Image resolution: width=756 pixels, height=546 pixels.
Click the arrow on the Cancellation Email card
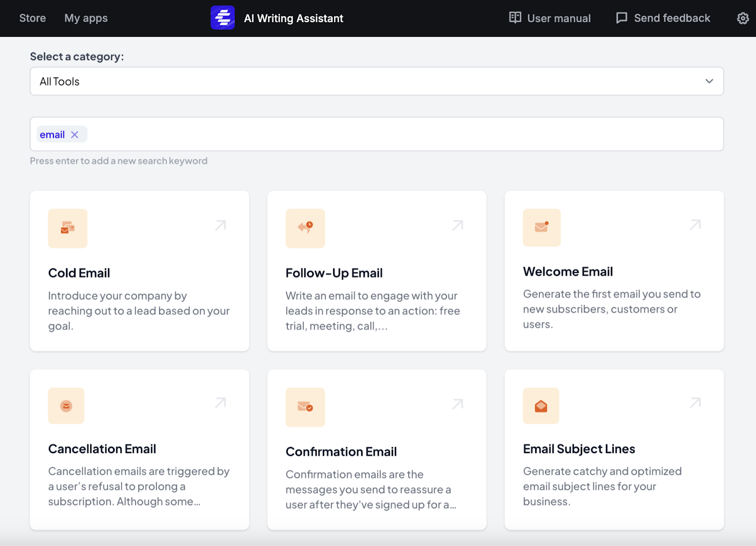pyautogui.click(x=221, y=402)
